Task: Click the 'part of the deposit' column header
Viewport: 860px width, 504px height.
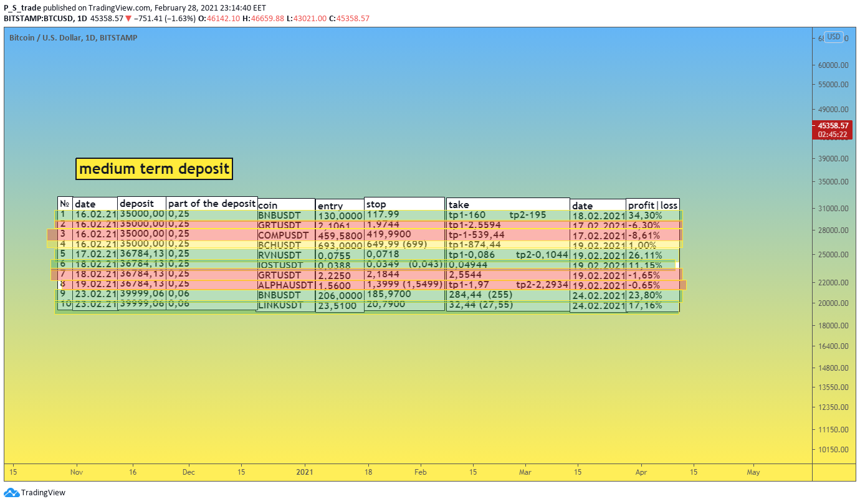Action: point(212,204)
